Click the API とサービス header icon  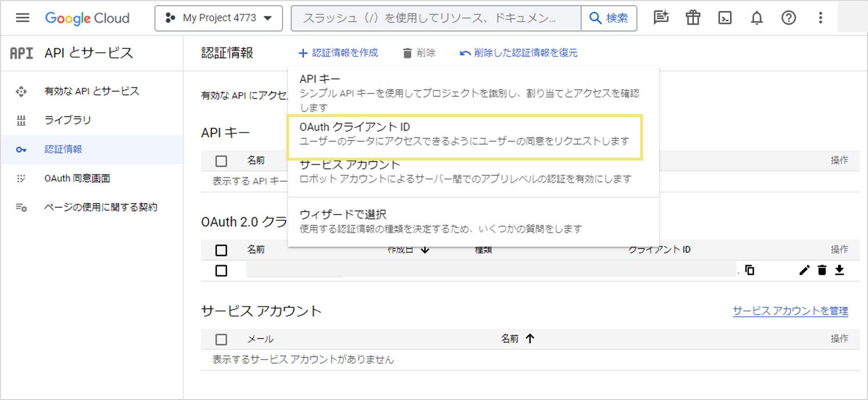click(x=21, y=53)
